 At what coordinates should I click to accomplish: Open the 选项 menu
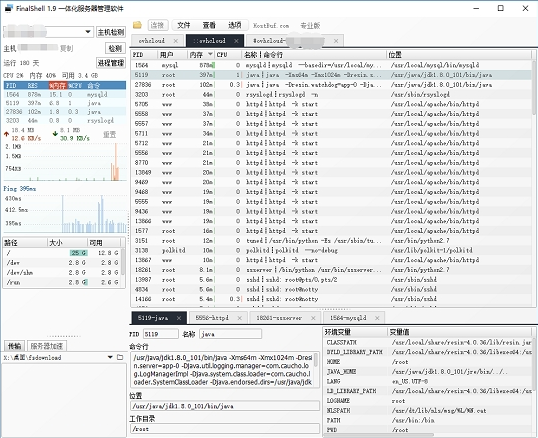point(234,25)
